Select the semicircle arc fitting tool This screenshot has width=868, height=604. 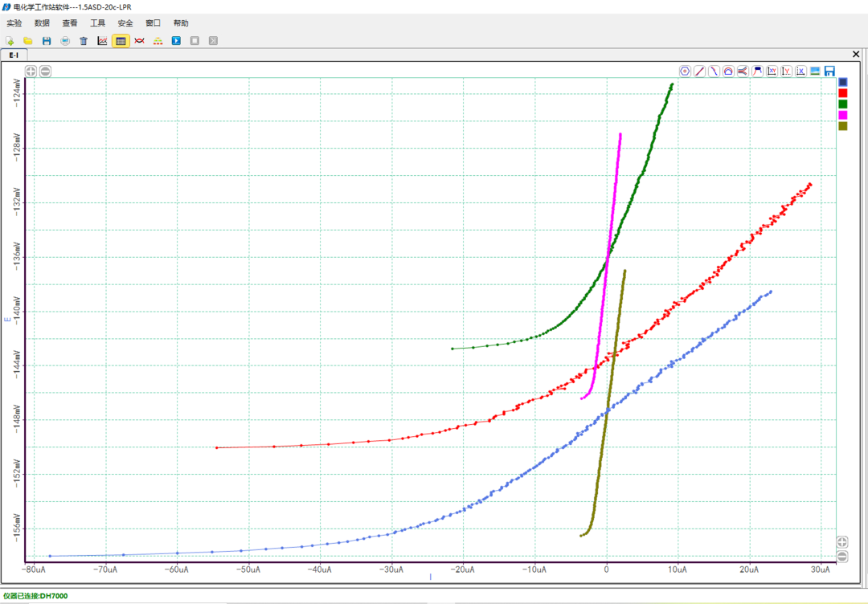[728, 71]
